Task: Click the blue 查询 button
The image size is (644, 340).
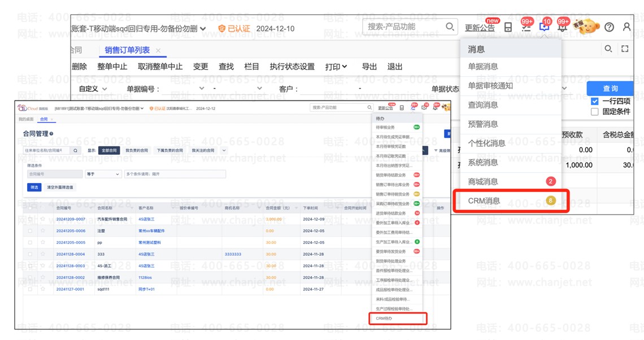Action: click(x=610, y=89)
